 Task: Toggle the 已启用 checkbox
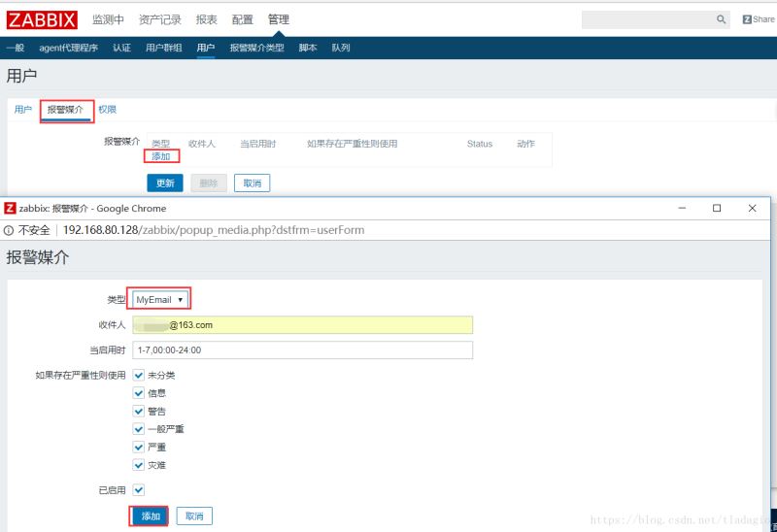[x=139, y=490]
